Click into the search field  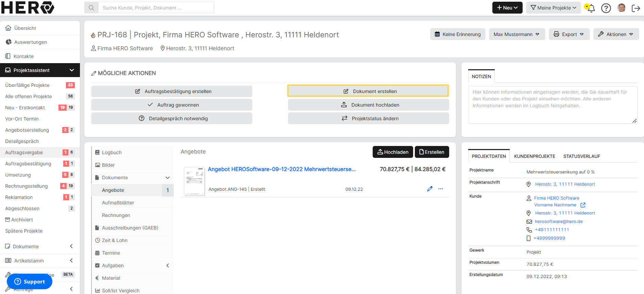tap(156, 7)
